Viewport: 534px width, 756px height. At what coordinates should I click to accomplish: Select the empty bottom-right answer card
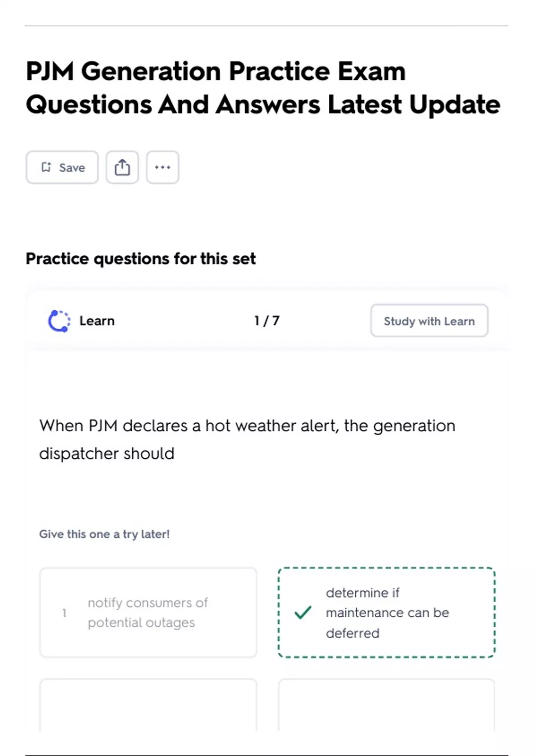(386, 704)
